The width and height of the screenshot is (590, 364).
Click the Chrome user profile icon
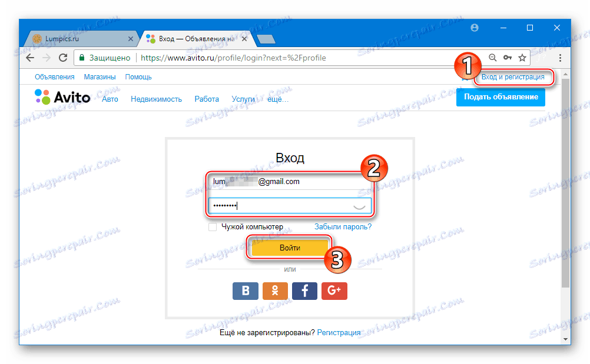(x=475, y=28)
